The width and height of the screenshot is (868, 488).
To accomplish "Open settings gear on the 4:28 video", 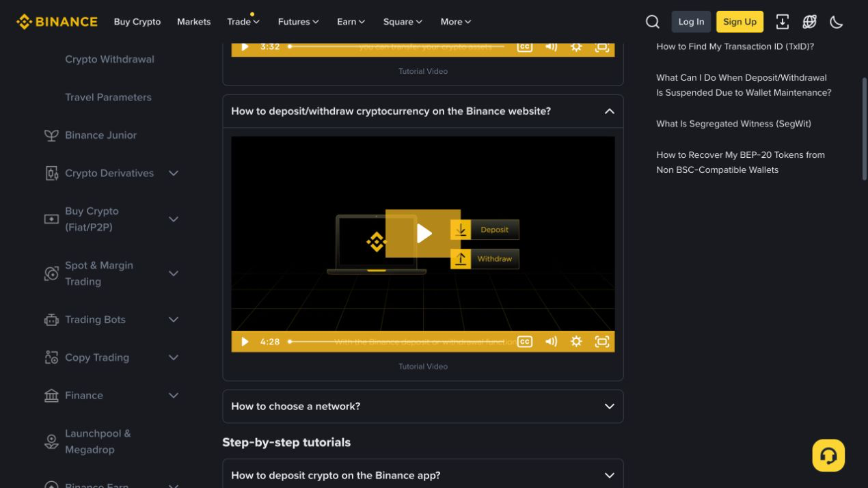I will tap(576, 342).
